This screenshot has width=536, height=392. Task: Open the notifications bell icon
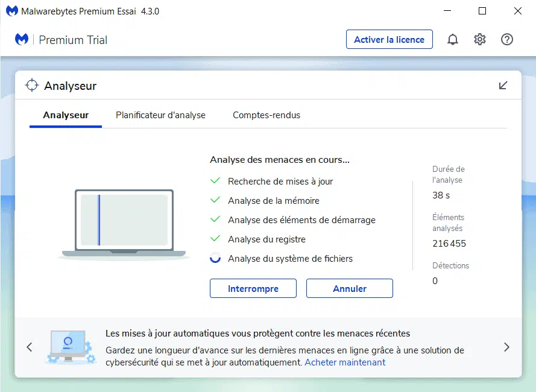coord(453,39)
